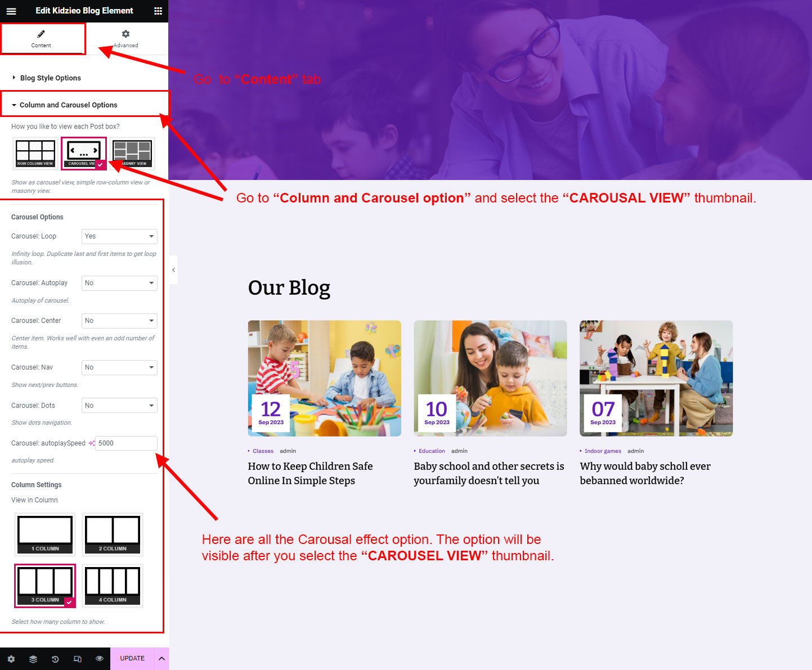Select the Row Column View layout
This screenshot has height=670, width=812.
tap(35, 153)
